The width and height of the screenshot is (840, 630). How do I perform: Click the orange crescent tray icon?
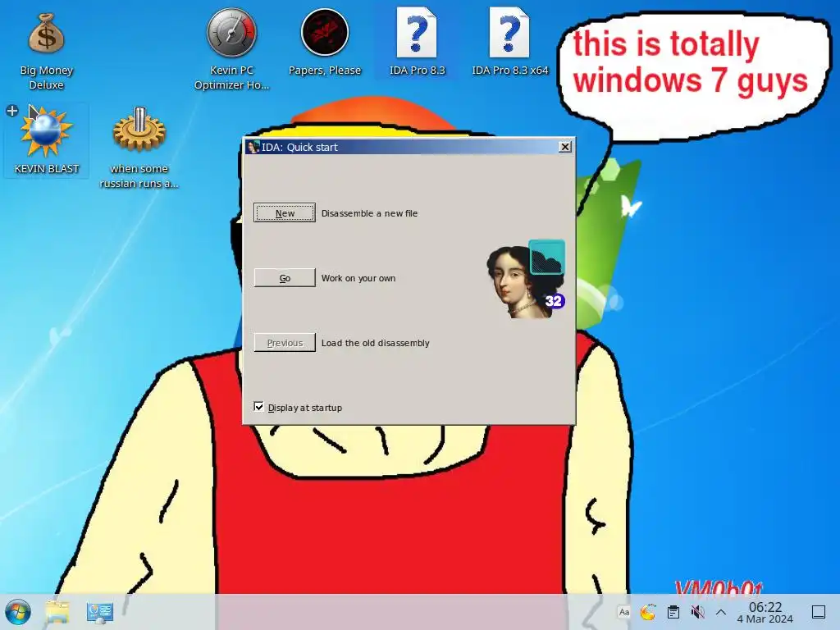(648, 612)
